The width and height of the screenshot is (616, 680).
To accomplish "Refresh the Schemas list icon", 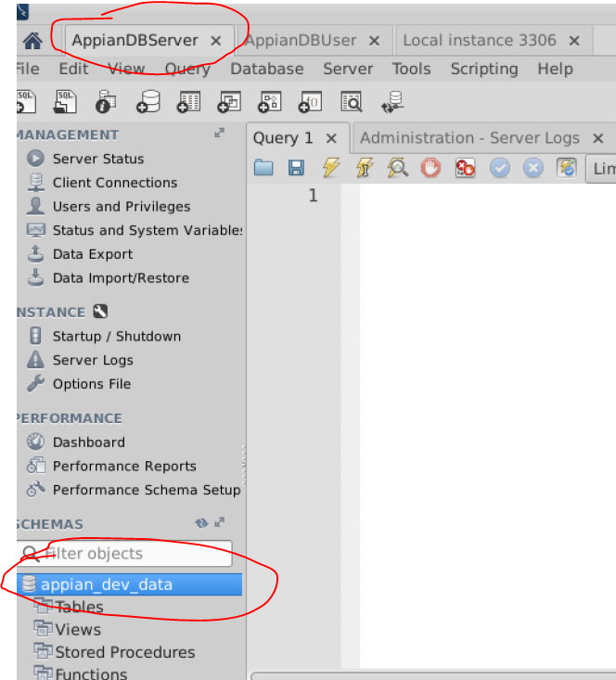I will [x=201, y=523].
